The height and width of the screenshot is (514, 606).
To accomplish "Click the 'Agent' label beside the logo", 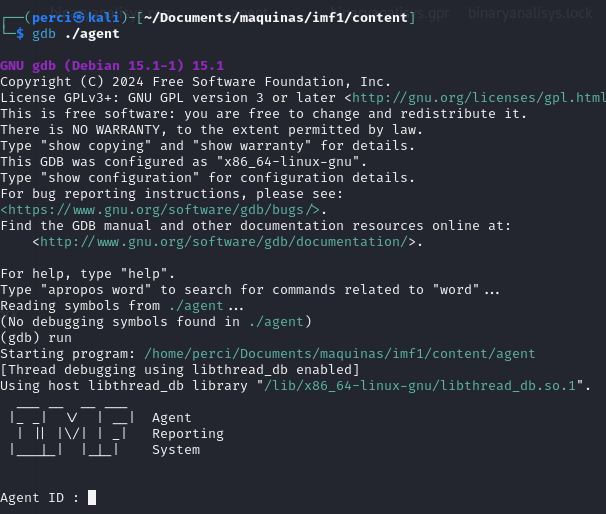I will 171,418.
